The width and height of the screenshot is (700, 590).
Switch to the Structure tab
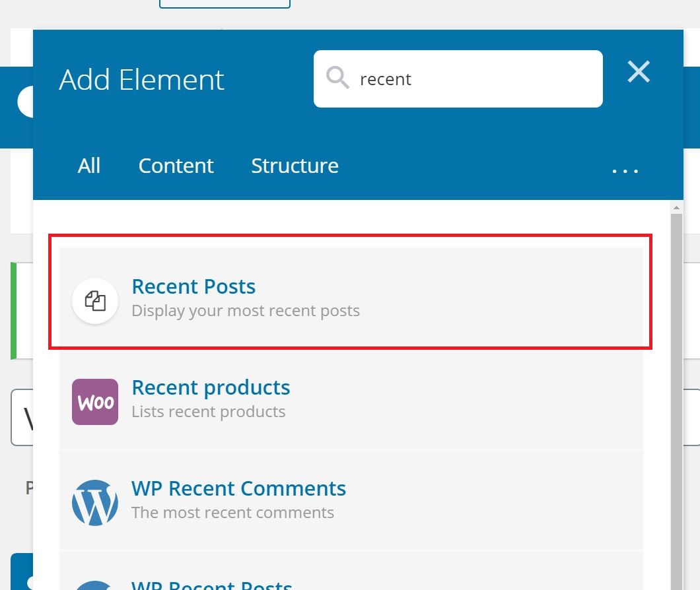(x=295, y=166)
